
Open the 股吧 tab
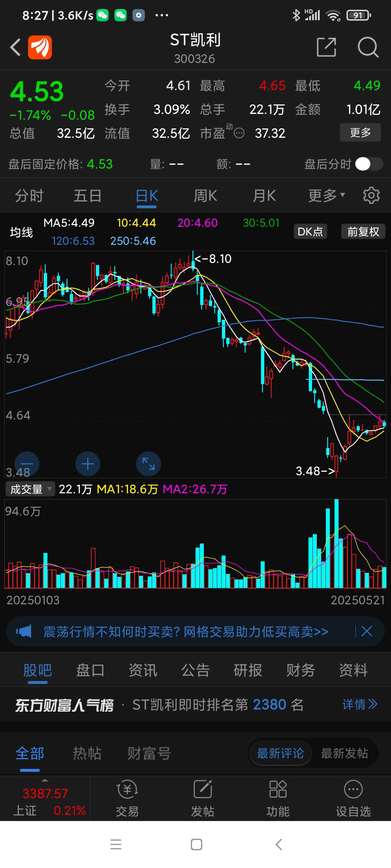point(38,670)
